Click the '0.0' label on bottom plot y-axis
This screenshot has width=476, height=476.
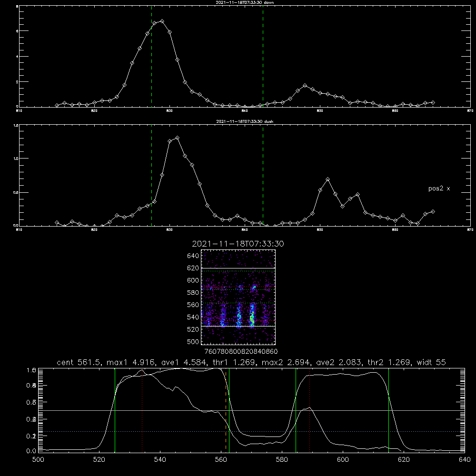pos(31,451)
